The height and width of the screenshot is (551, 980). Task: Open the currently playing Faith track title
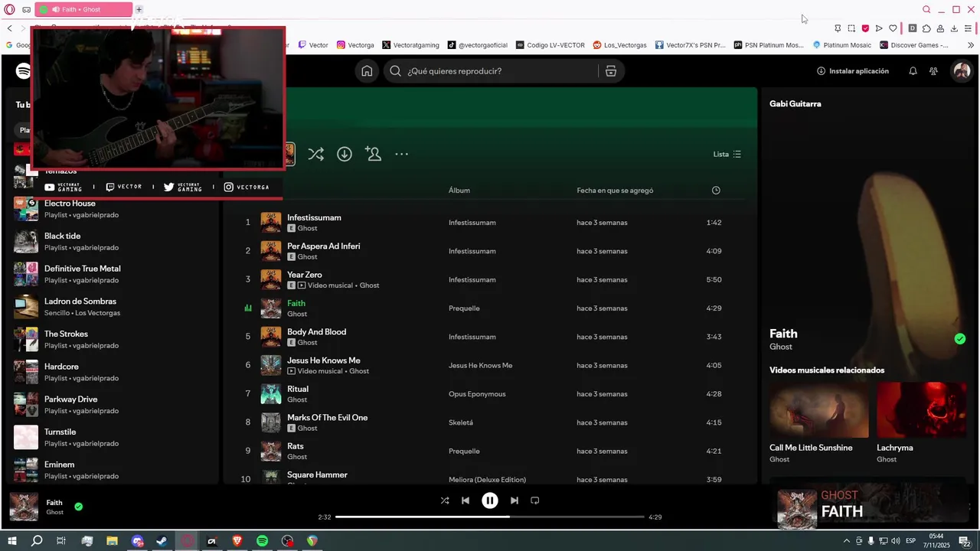(296, 303)
